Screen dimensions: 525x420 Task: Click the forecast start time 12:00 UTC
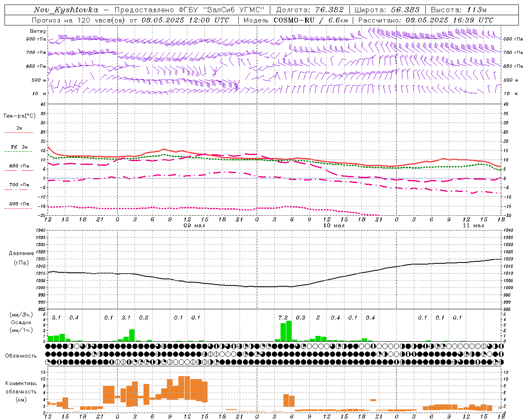point(209,20)
